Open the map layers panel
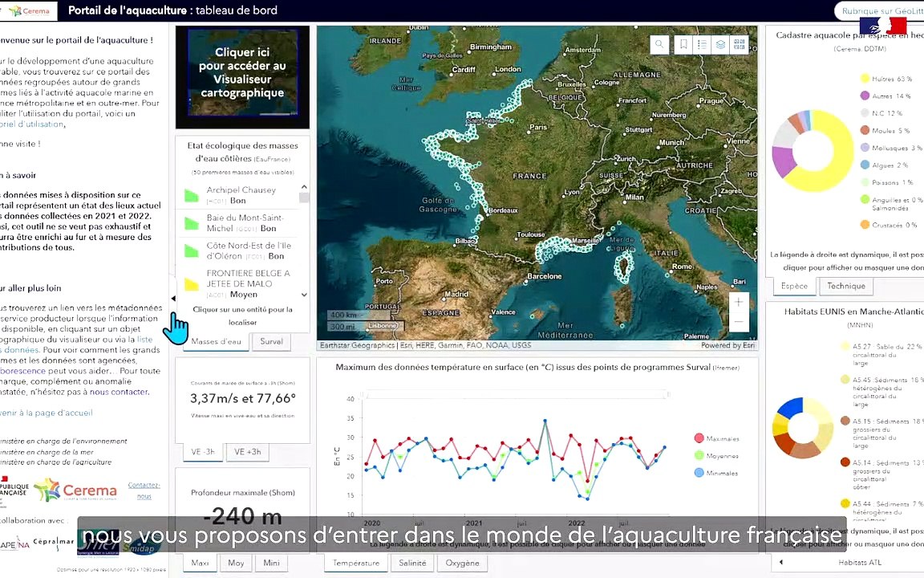Viewport: 924px width, 578px height. (x=721, y=44)
